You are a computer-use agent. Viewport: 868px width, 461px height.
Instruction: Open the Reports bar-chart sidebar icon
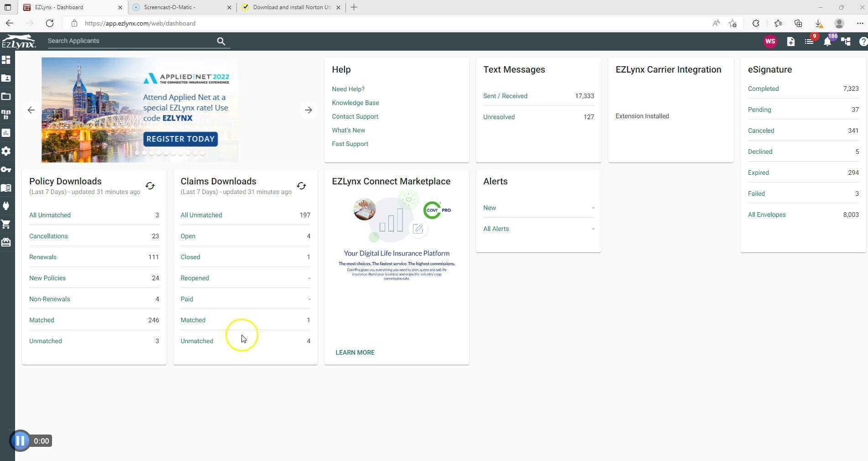pyautogui.click(x=7, y=133)
